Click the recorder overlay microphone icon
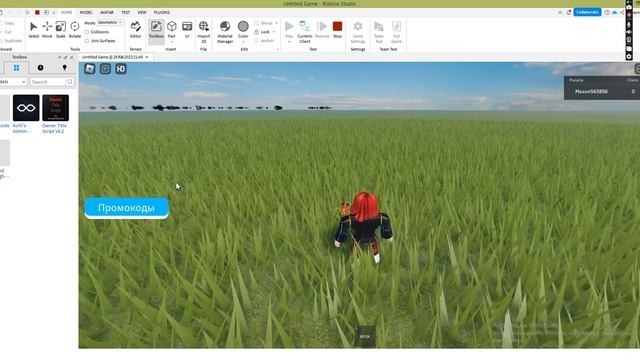Image resolution: width=640 pixels, height=360 pixels. click(x=629, y=24)
